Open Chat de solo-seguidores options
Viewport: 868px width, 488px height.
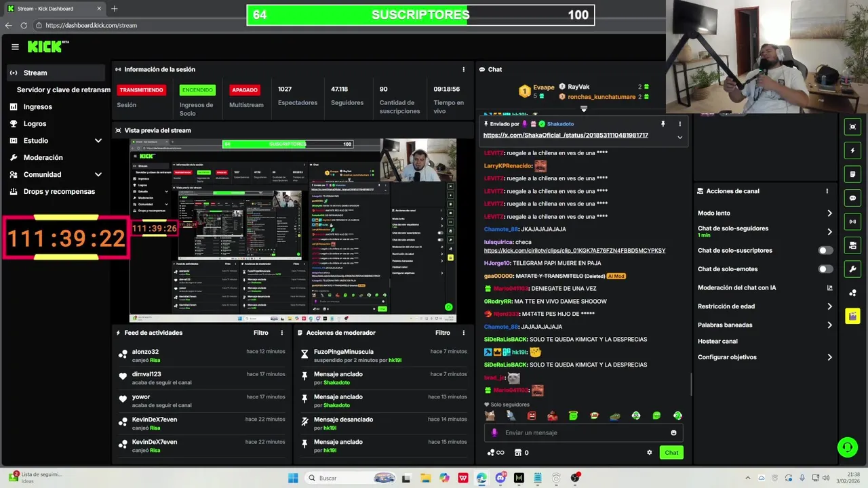point(765,231)
